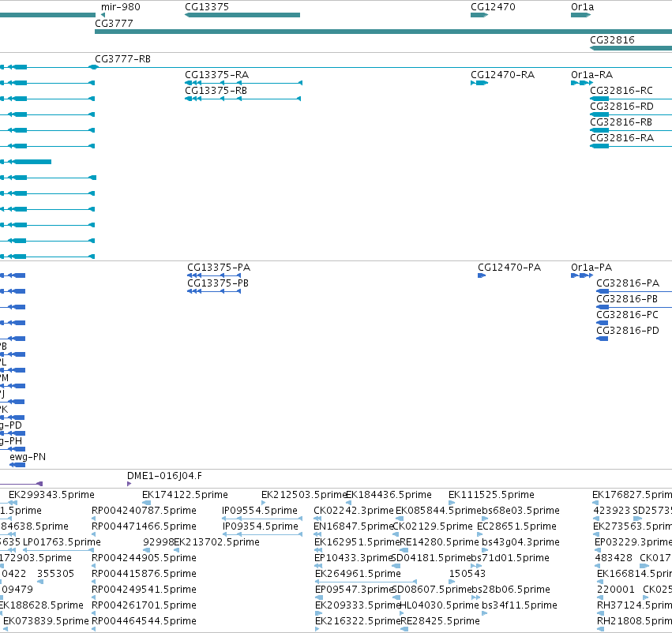Open transcript CG3777-RB
The width and height of the screenshot is (672, 633).
[122, 59]
